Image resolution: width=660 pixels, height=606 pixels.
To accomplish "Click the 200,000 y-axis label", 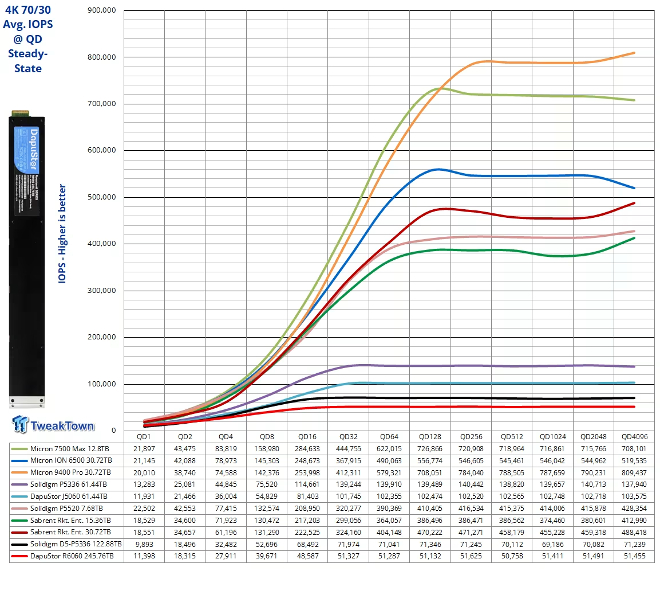I will tap(102, 337).
